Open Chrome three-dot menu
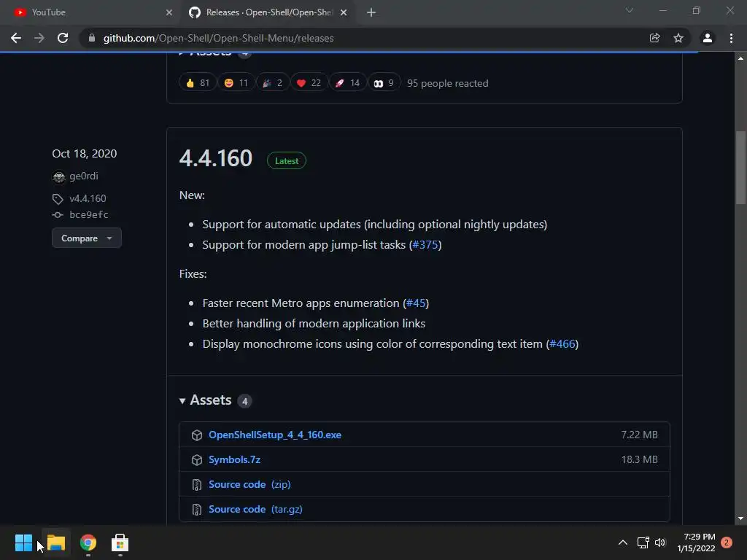 coord(731,38)
